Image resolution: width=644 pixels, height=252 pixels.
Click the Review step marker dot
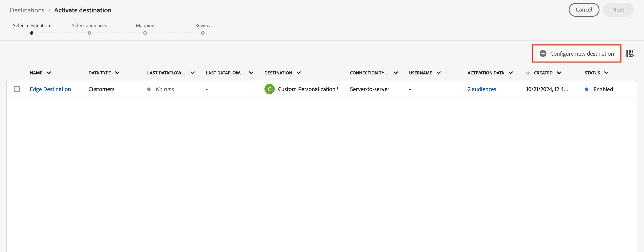pyautogui.click(x=203, y=33)
